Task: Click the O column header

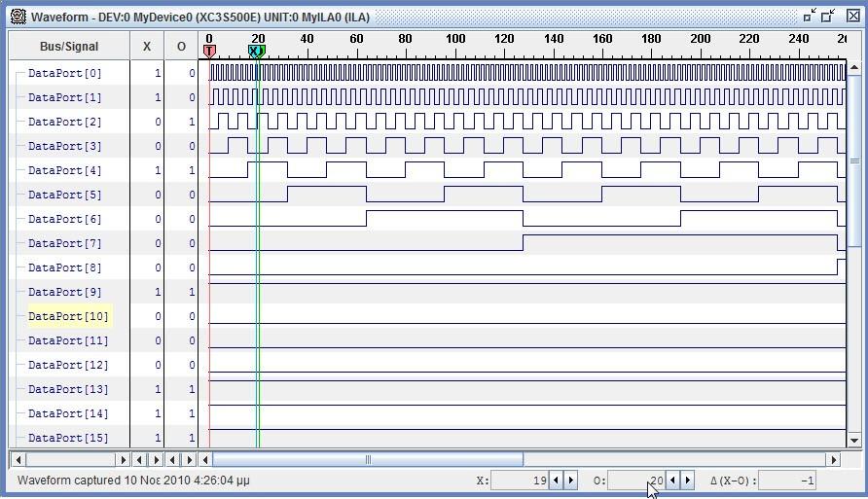Action: [181, 46]
